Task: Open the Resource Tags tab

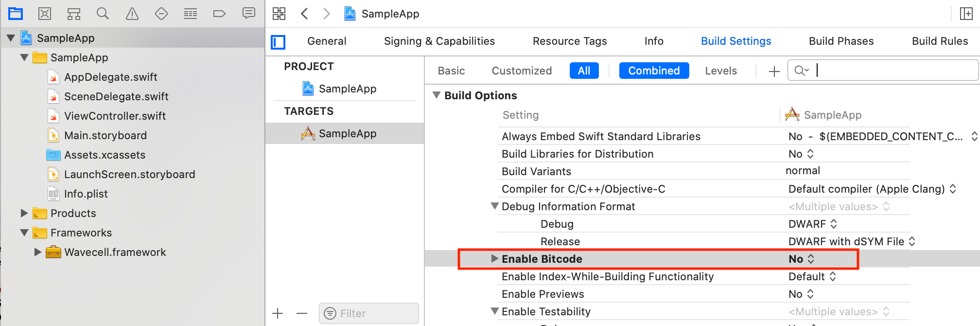Action: (x=570, y=41)
